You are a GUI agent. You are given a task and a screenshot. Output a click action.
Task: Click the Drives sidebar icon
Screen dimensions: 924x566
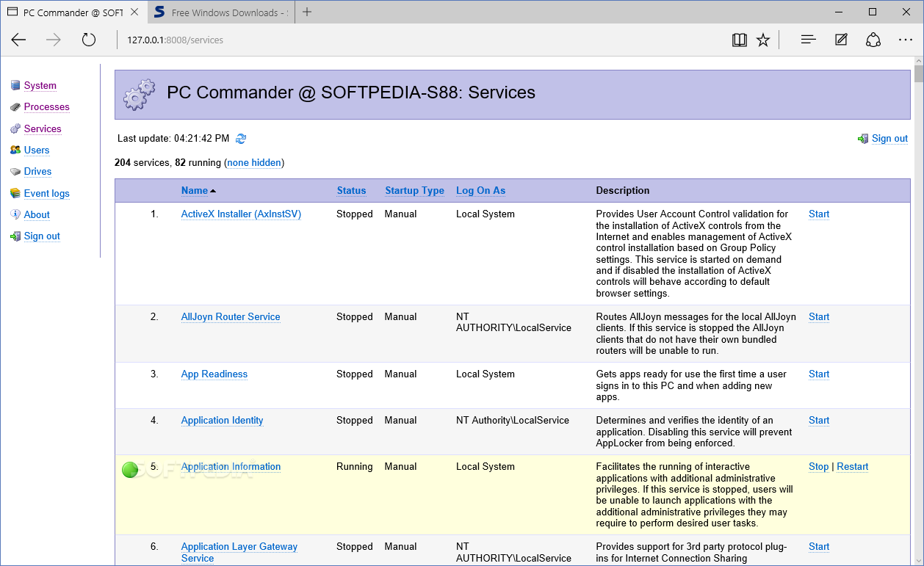tap(15, 172)
